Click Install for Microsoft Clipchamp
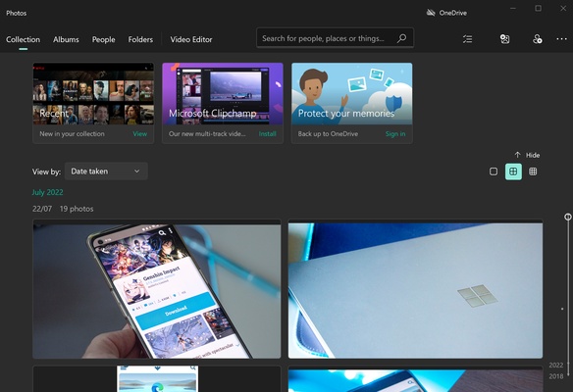Image resolution: width=573 pixels, height=392 pixels. 268,134
